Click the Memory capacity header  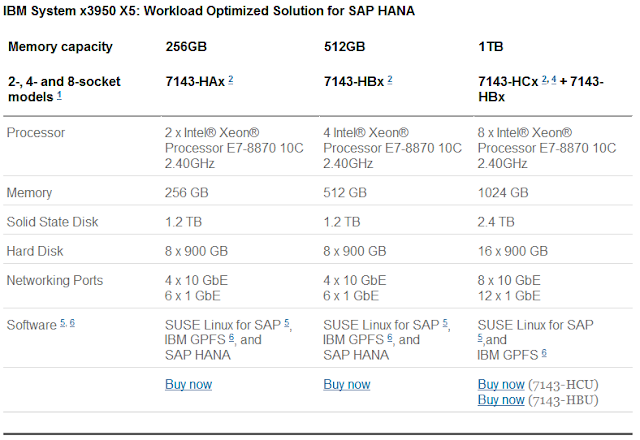[x=60, y=47]
